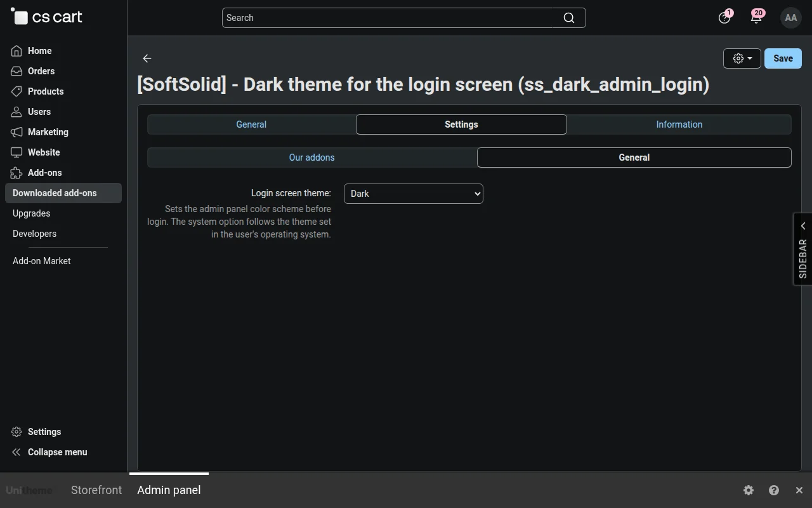Click the Website monitor icon

pos(16,152)
